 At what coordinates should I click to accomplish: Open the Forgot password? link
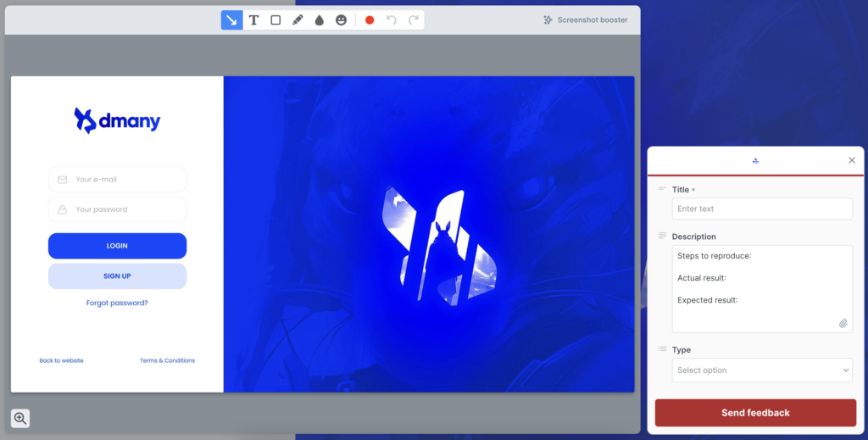[117, 303]
